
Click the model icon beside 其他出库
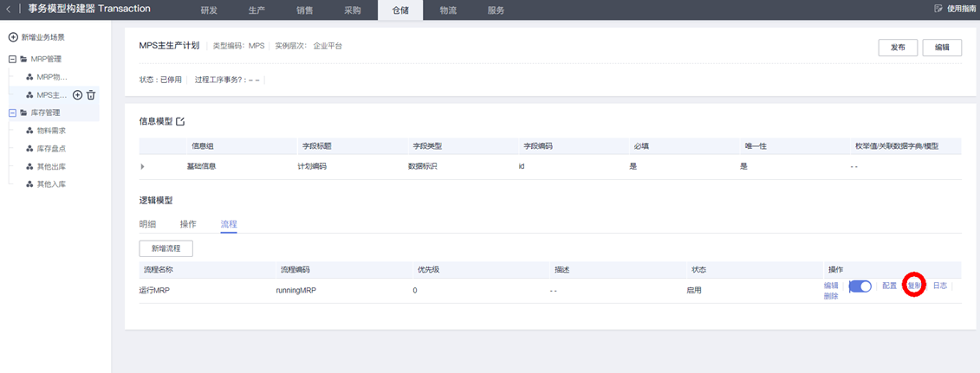29,167
